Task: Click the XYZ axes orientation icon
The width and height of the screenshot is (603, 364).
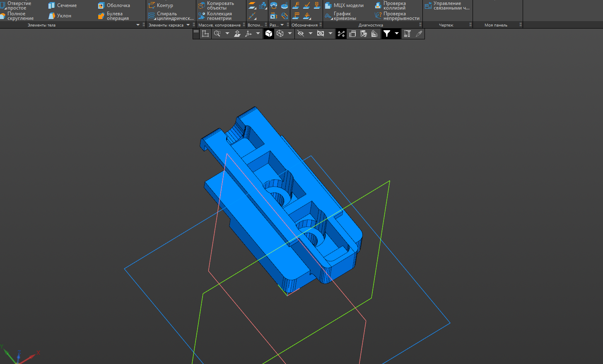Action: pyautogui.click(x=248, y=34)
